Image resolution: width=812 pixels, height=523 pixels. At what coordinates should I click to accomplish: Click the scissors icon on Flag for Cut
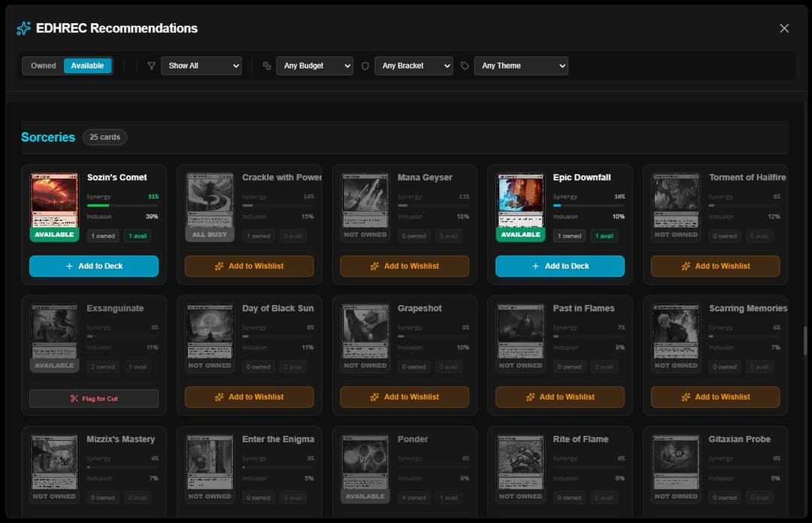coord(74,398)
